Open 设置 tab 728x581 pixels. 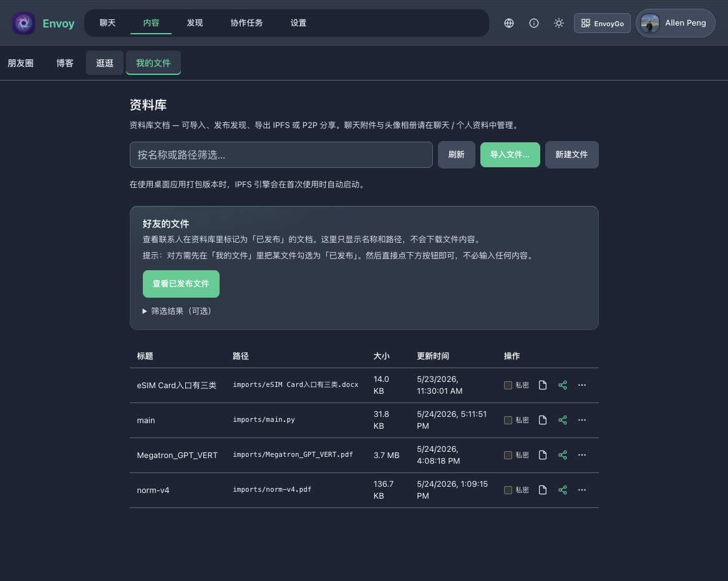299,22
